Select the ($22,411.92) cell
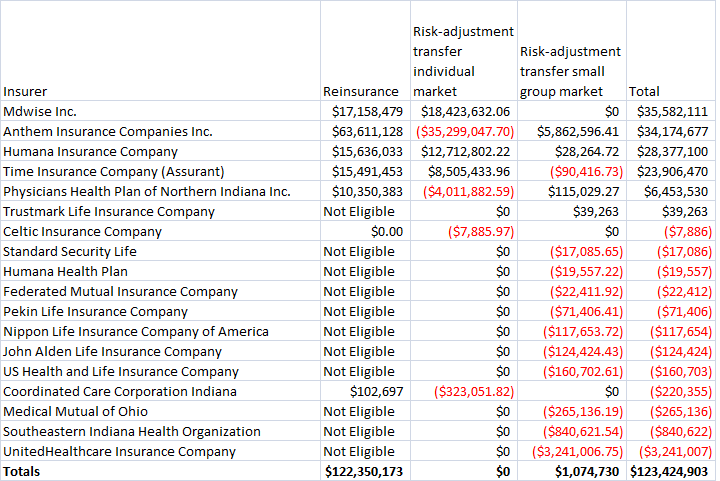 (x=572, y=291)
